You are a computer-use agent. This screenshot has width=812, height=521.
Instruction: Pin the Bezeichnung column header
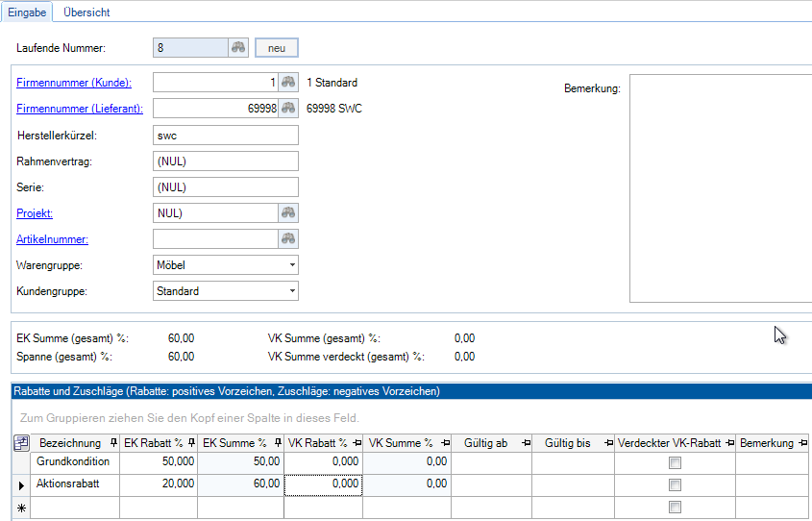[114, 443]
